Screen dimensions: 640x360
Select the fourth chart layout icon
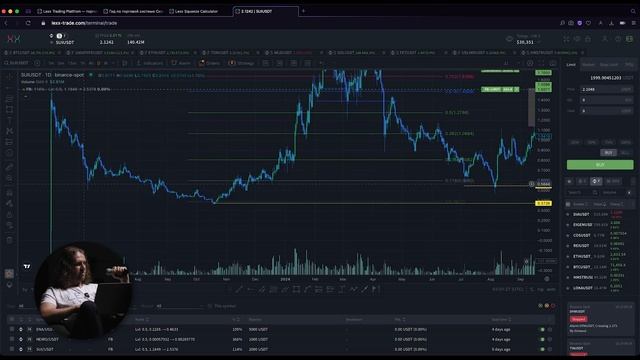point(308,63)
